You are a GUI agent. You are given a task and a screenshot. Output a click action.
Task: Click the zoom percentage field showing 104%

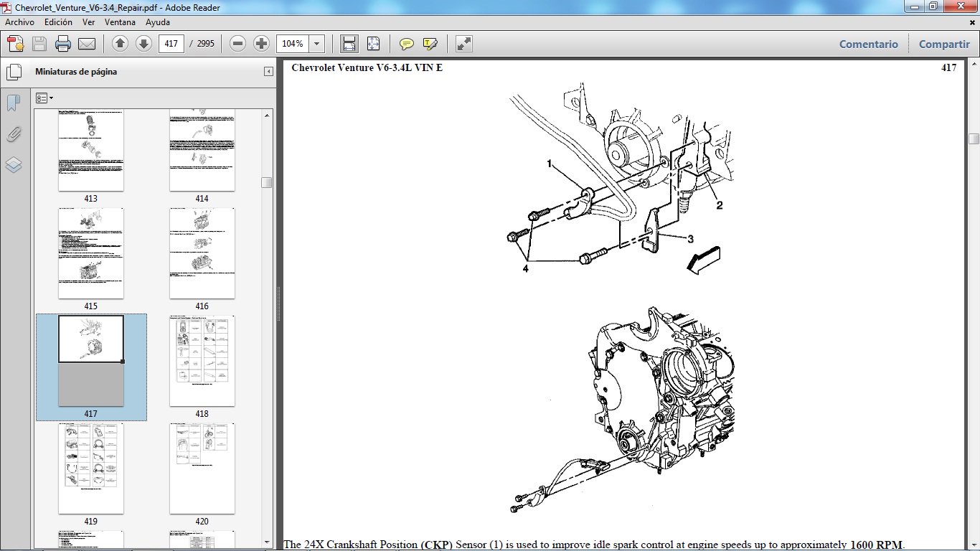point(293,44)
